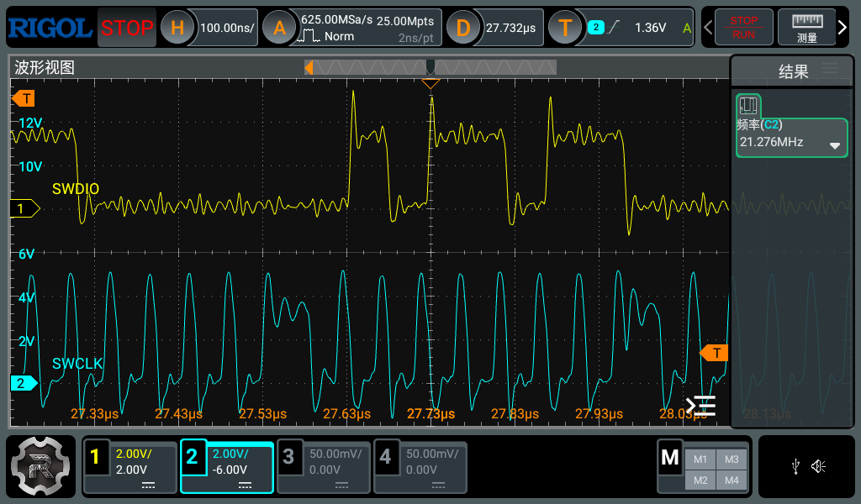861x504 pixels.
Task: Click the trigger source channel 2 badge
Action: 596,27
